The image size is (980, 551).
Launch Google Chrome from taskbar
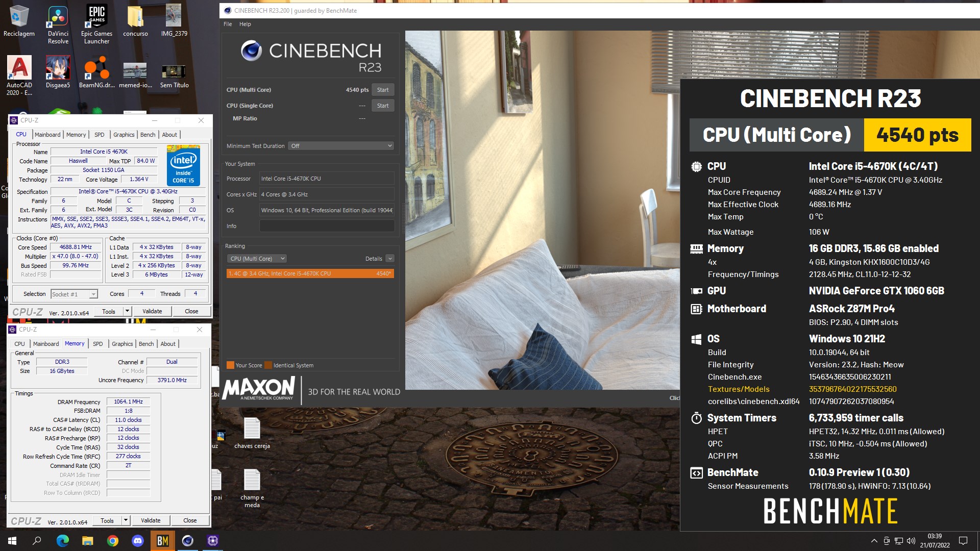coord(112,541)
